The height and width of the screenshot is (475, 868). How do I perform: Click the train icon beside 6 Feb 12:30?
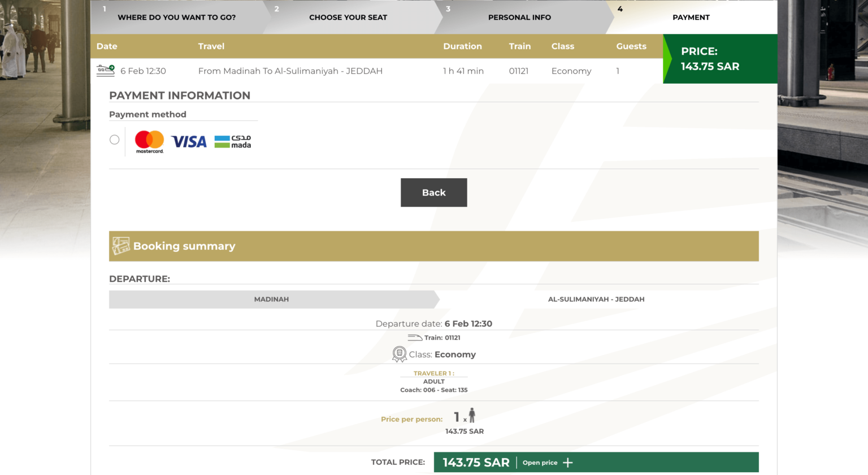106,71
